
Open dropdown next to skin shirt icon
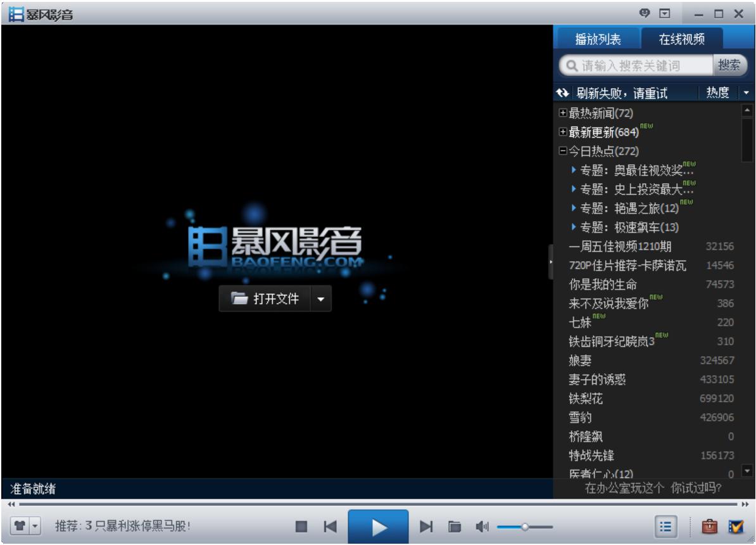pyautogui.click(x=35, y=526)
